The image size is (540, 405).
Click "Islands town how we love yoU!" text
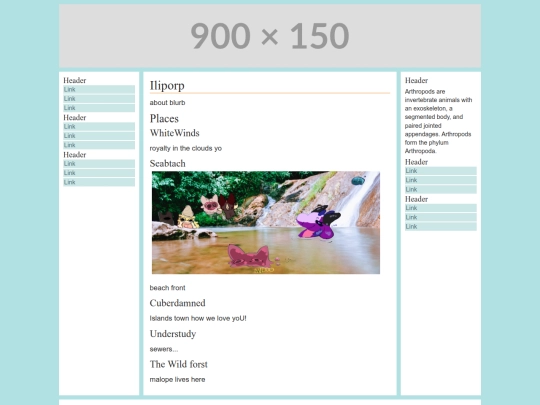[198, 319]
